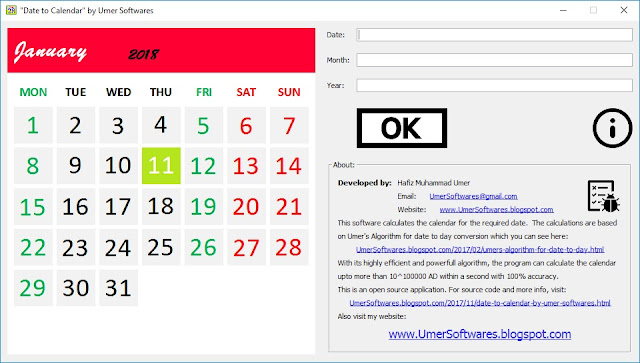
Task: Select day 21 in the calendar
Action: pos(289,207)
